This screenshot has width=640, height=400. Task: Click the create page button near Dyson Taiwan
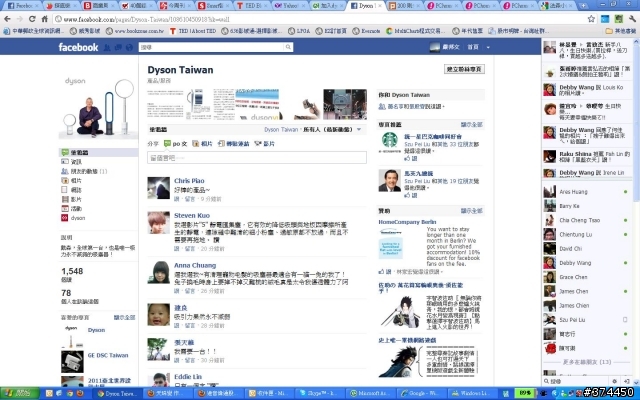tap(464, 69)
